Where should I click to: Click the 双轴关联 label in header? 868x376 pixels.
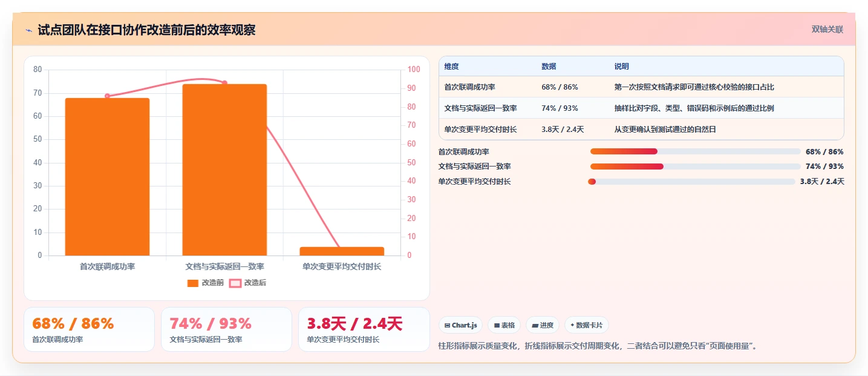[x=827, y=30]
